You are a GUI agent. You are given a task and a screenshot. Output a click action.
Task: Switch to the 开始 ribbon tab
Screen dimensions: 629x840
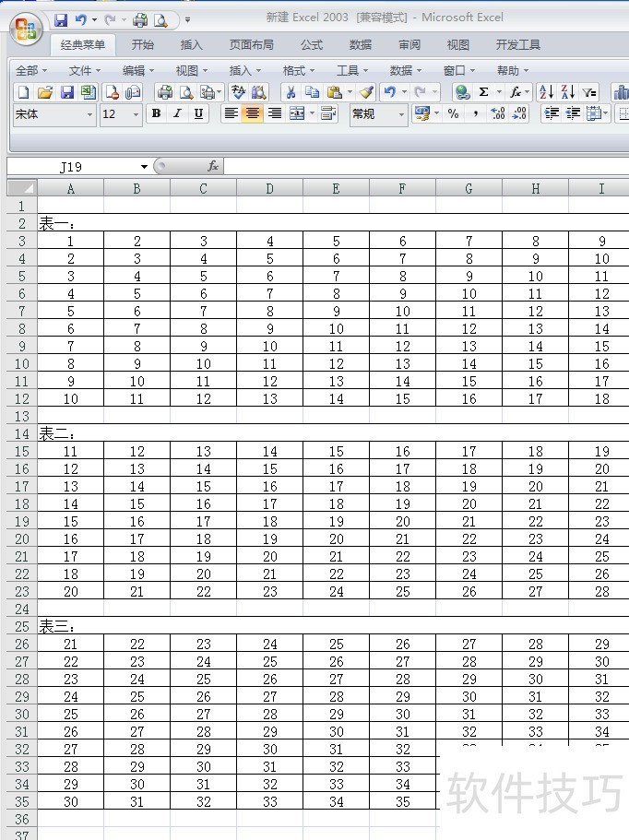143,45
